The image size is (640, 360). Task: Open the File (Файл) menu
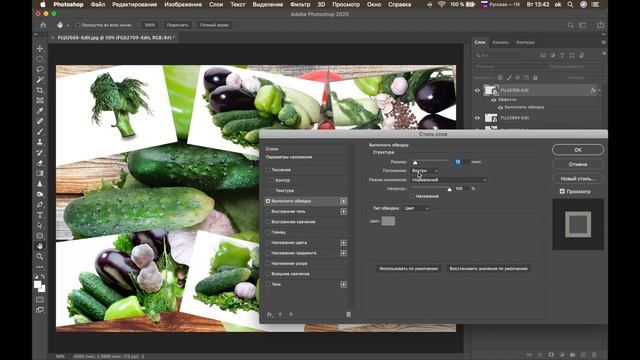point(98,4)
